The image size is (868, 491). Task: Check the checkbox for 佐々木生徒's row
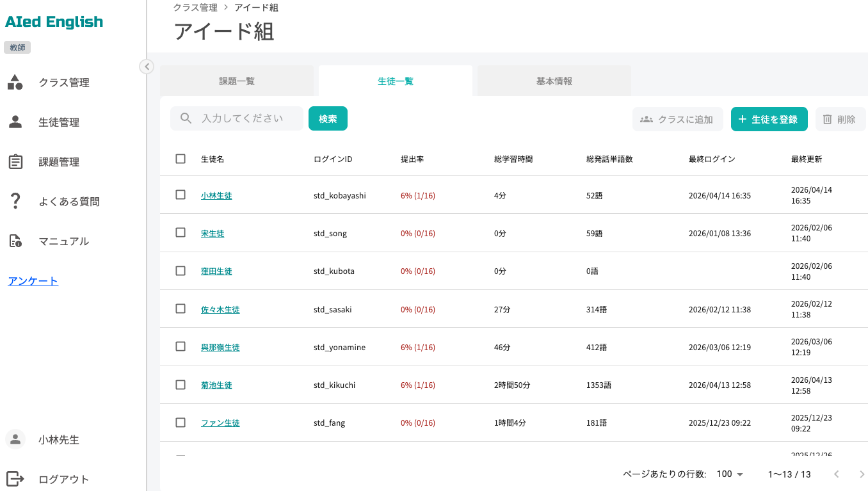click(x=181, y=309)
